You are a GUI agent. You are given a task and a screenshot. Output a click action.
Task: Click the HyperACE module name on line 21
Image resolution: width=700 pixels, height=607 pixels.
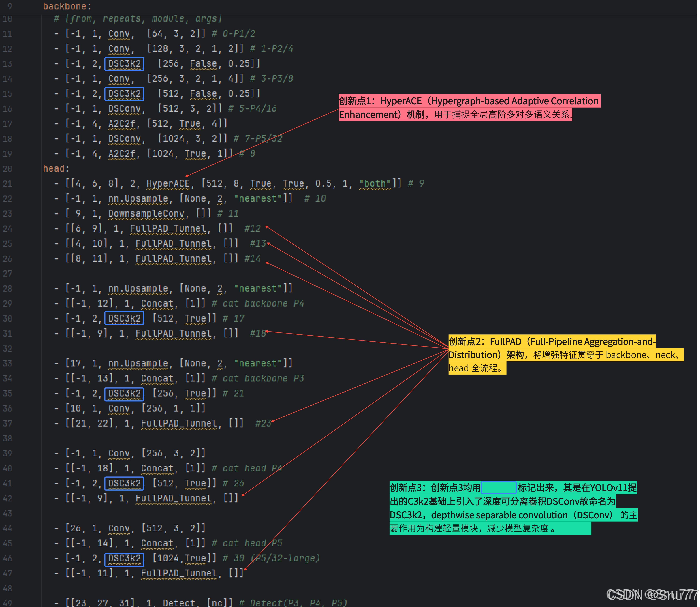click(x=168, y=184)
